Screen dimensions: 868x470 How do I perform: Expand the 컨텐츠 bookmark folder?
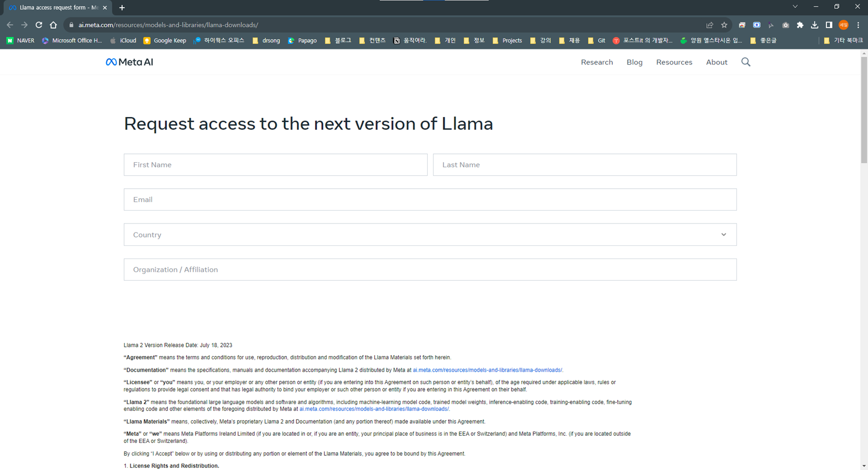[x=372, y=41]
